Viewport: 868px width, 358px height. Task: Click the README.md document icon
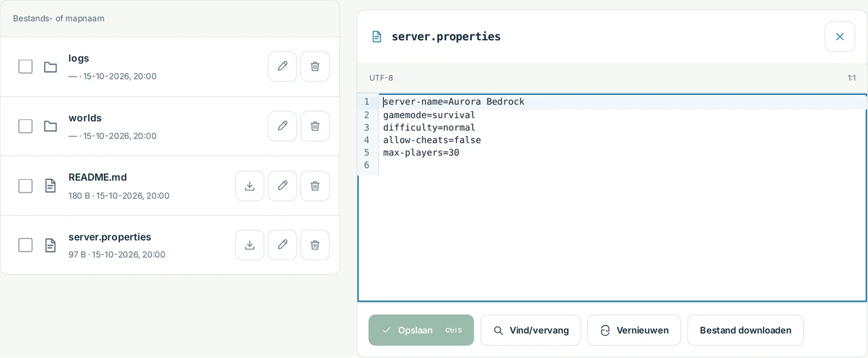(x=50, y=186)
